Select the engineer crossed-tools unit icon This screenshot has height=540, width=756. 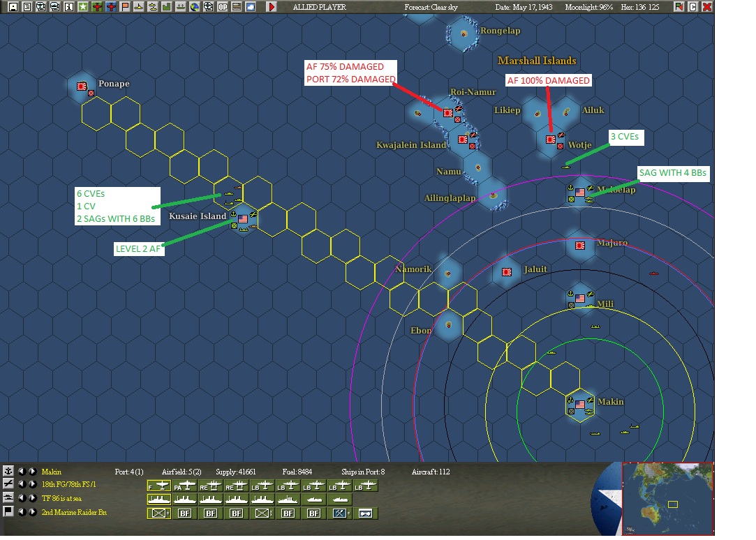[340, 513]
